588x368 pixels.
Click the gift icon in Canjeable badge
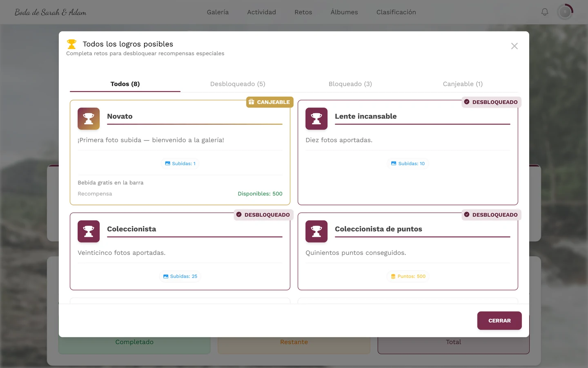coord(252,102)
